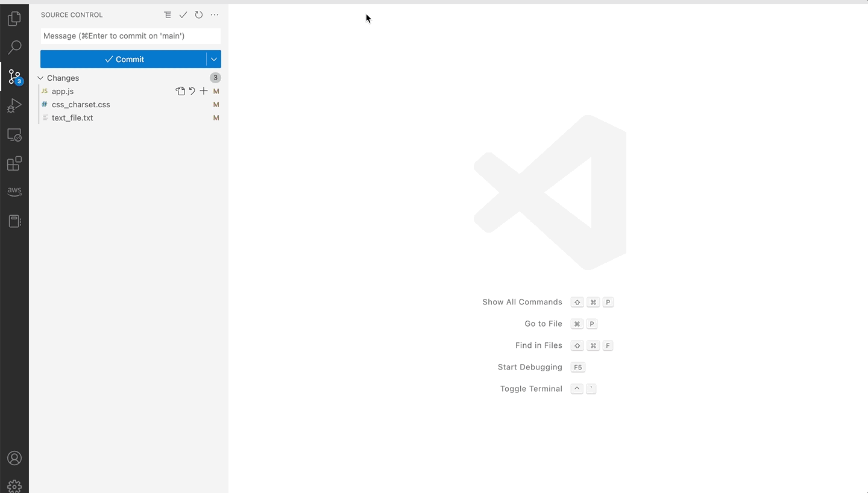Click the Find in Files label

[x=538, y=345]
